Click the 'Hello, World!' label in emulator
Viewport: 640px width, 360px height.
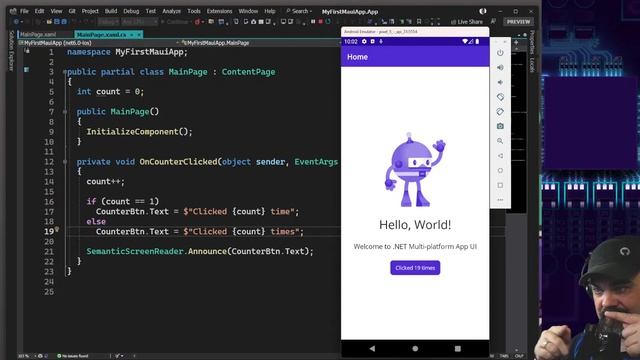(415, 225)
